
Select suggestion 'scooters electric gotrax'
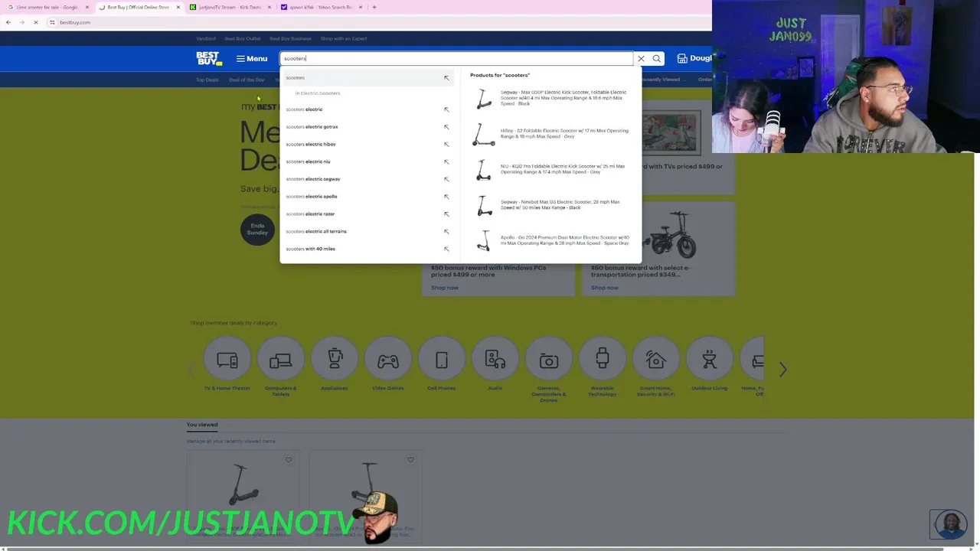click(312, 127)
